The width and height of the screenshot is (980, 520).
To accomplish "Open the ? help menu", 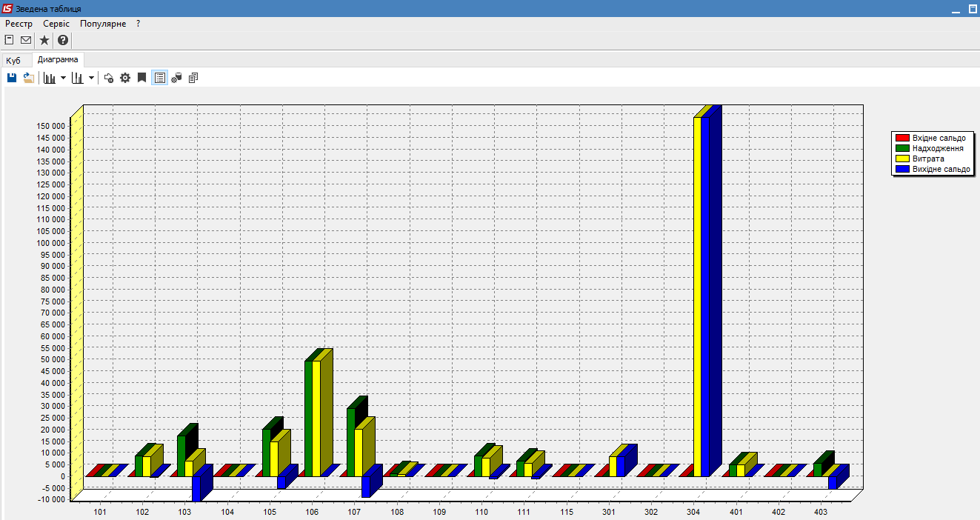I will [138, 24].
